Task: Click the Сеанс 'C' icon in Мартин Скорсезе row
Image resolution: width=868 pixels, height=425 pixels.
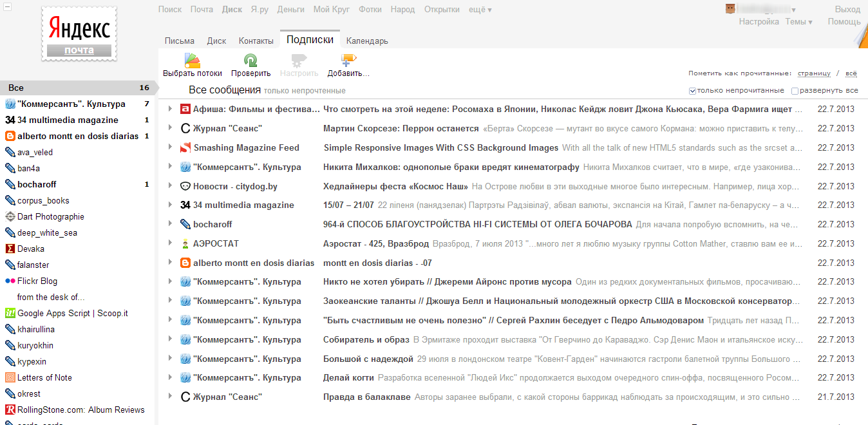Action: [x=185, y=128]
